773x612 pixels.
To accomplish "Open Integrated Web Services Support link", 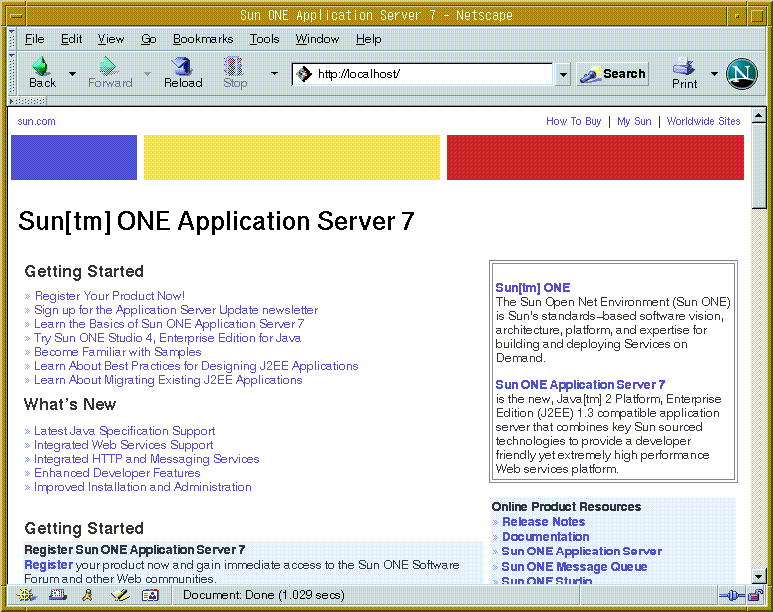I will (x=124, y=445).
